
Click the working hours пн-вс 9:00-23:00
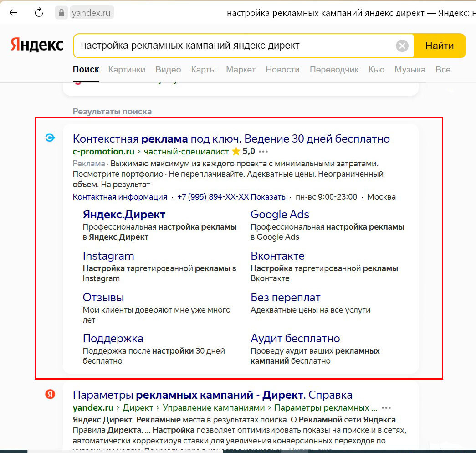pos(326,197)
